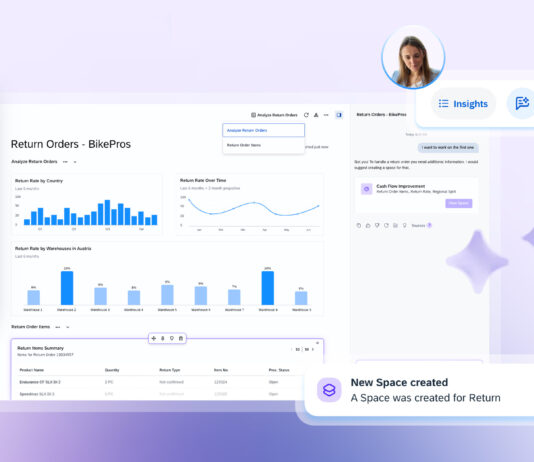Viewport: 534px width, 462px height.
Task: Click the thumbs up icon under chat response
Action: (x=368, y=225)
